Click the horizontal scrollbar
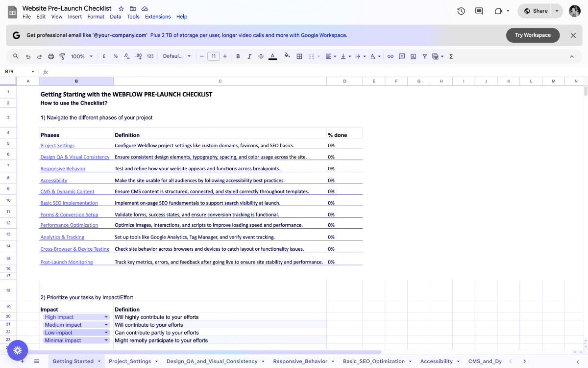 point(199,352)
